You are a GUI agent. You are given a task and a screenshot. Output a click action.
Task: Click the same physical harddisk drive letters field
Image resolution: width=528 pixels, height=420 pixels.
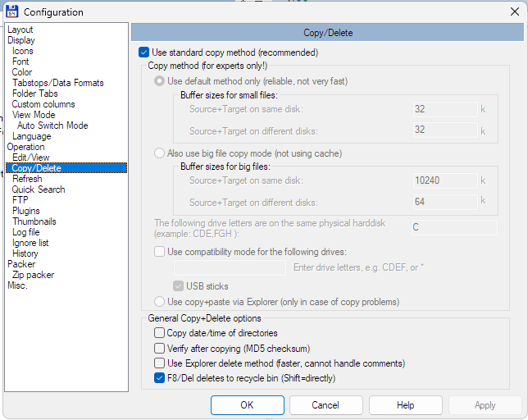(454, 227)
